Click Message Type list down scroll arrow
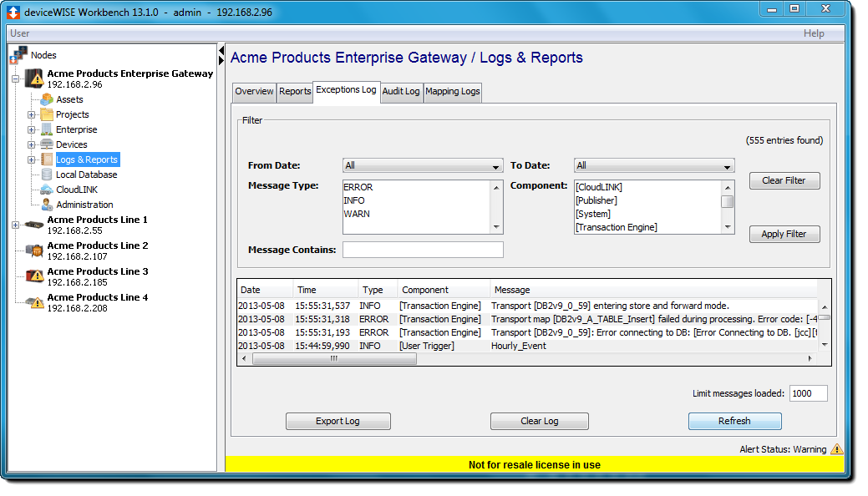 point(496,227)
